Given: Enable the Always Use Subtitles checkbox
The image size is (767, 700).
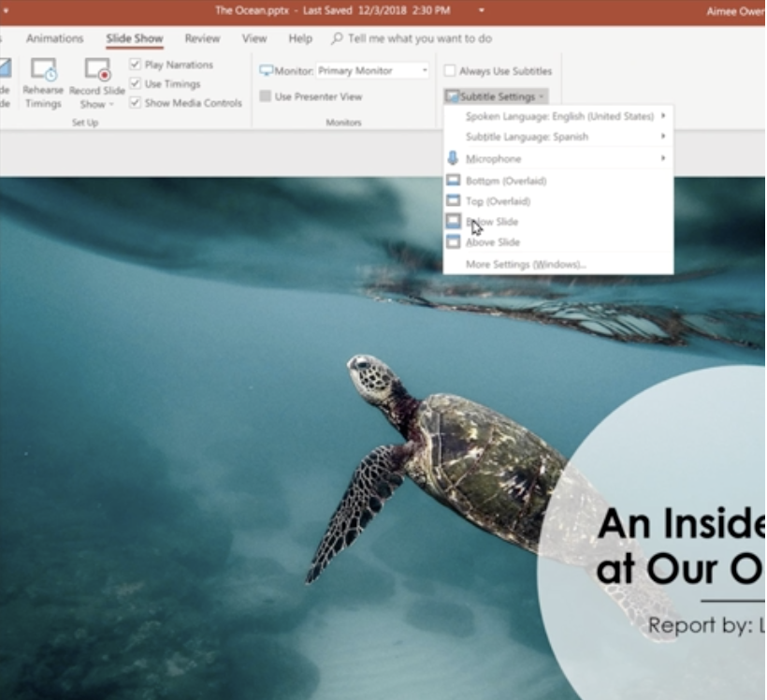Looking at the screenshot, I should click(450, 71).
